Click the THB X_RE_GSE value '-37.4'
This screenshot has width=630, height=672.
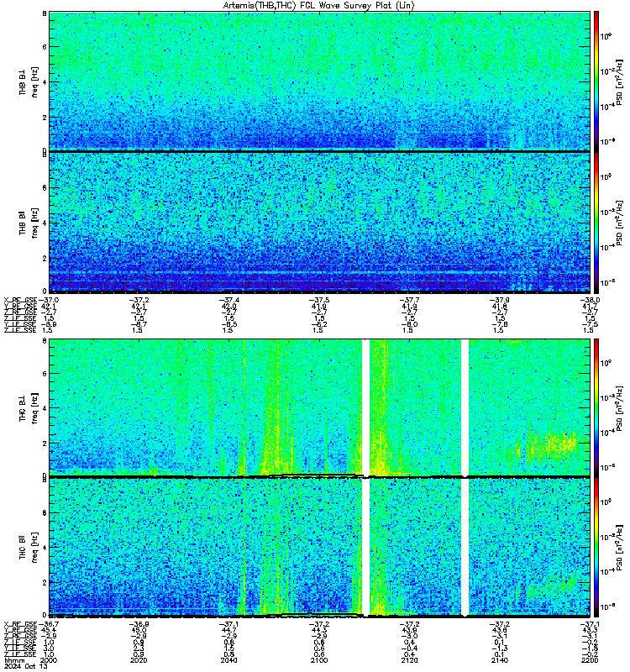pyautogui.click(x=228, y=300)
